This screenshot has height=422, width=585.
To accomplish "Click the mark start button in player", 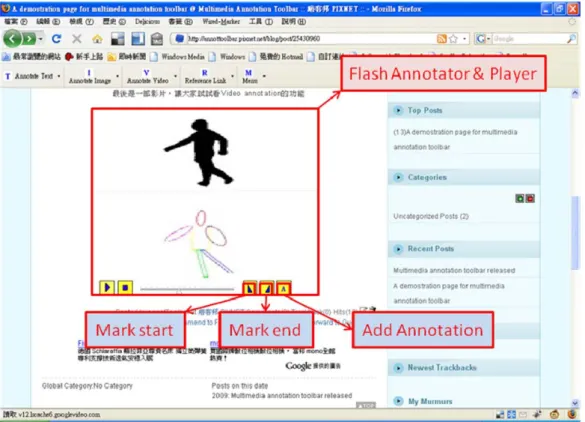I will pyautogui.click(x=250, y=288).
